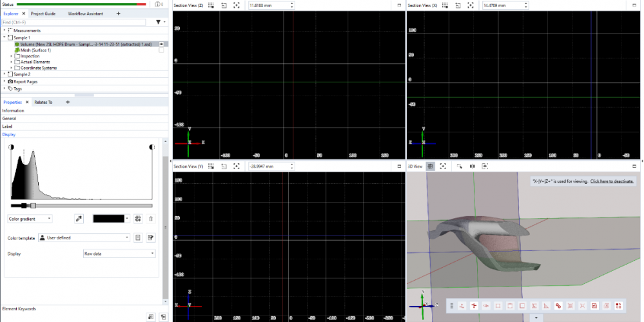
Task: Expand the Sample 2 tree node
Action: tap(4, 74)
